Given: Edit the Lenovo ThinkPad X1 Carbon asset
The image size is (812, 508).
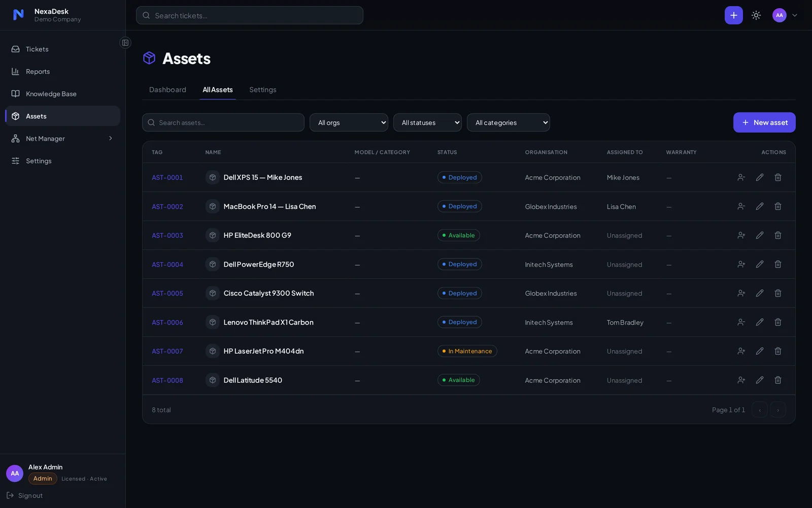Looking at the screenshot, I should [760, 322].
